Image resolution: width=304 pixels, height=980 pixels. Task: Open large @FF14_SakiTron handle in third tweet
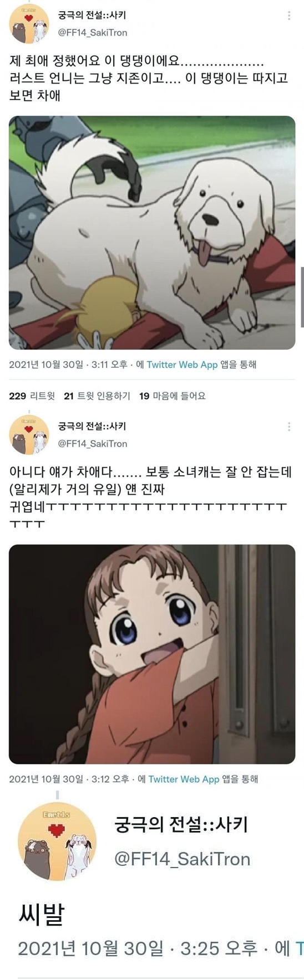click(183, 859)
